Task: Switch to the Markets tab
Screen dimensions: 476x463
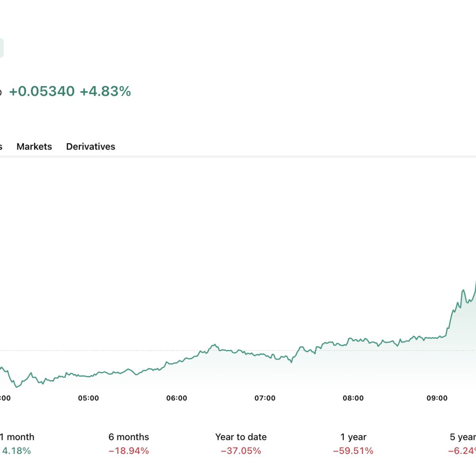Action: [34, 146]
